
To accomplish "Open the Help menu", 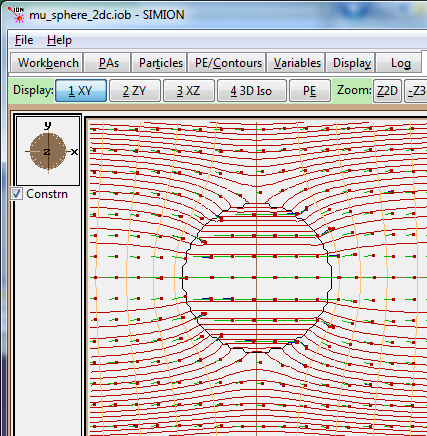I will [x=59, y=40].
